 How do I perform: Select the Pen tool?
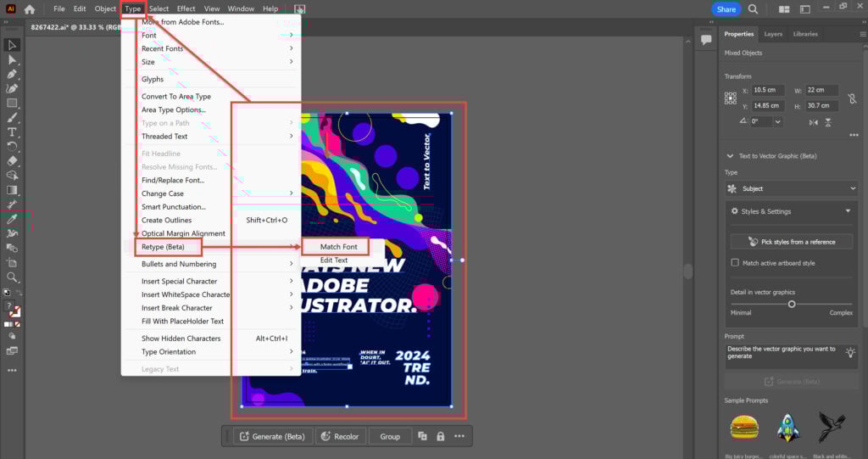(x=12, y=74)
